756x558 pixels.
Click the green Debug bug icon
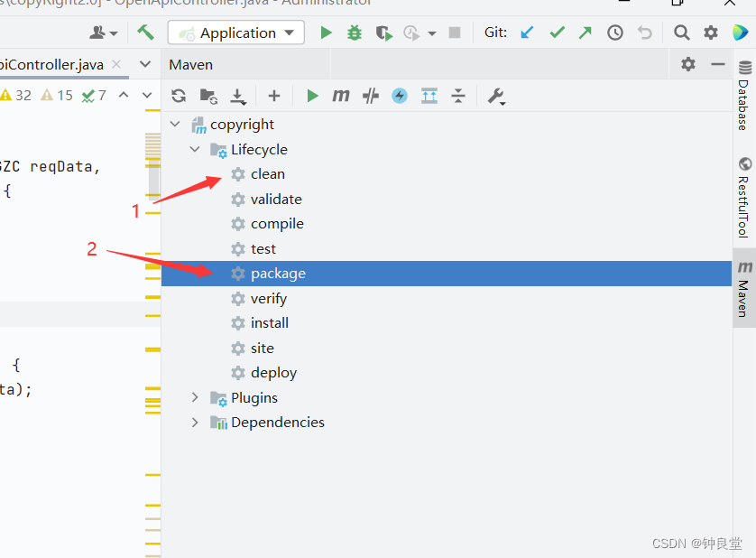point(355,33)
